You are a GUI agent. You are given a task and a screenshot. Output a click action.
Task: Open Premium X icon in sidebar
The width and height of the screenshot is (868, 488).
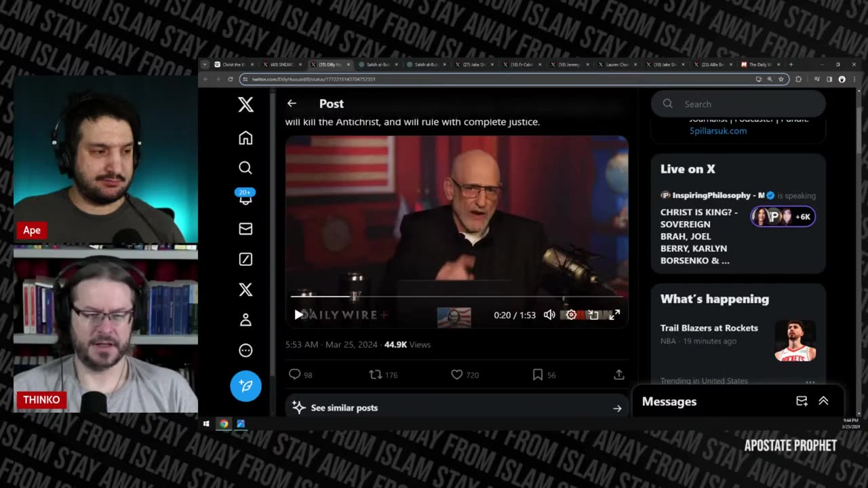(x=245, y=289)
